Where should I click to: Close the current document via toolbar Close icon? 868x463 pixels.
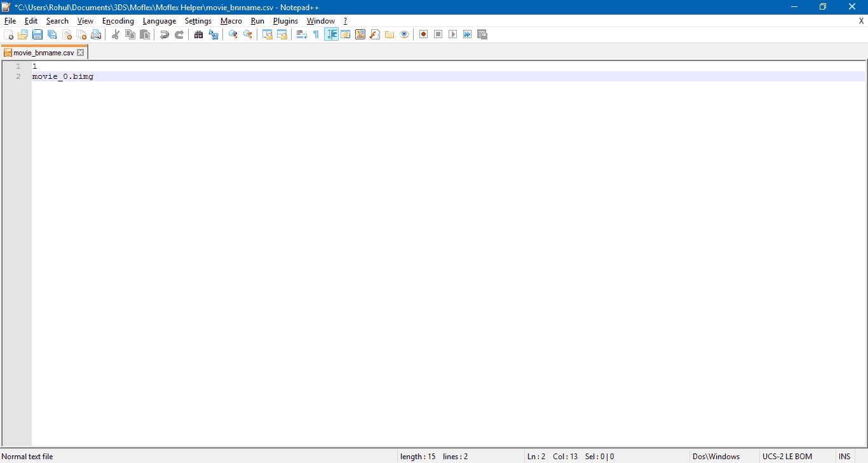coord(67,34)
